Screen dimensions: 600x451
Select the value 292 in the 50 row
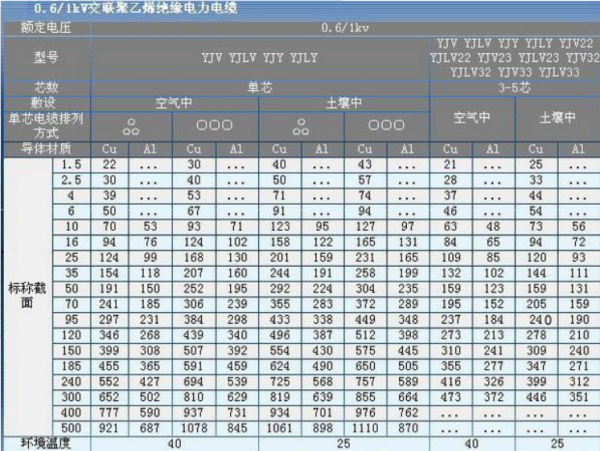(x=280, y=289)
